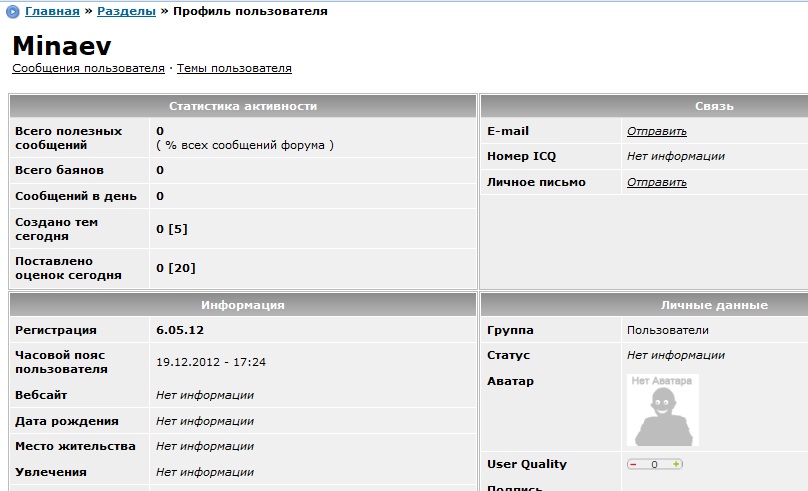Click Нет информации in Увлечения row
The width and height of the screenshot is (808, 491).
[x=205, y=472]
